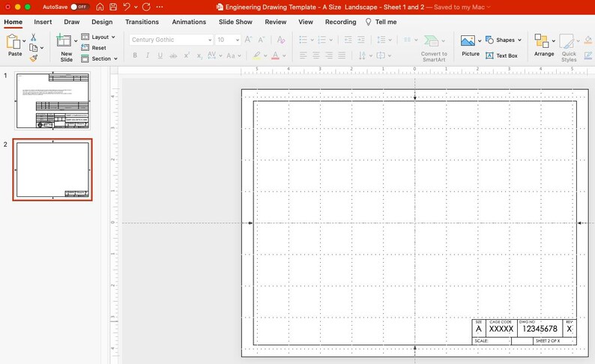Viewport: 595px width, 364px height.
Task: Open font color dropdown arrow
Action: click(284, 55)
